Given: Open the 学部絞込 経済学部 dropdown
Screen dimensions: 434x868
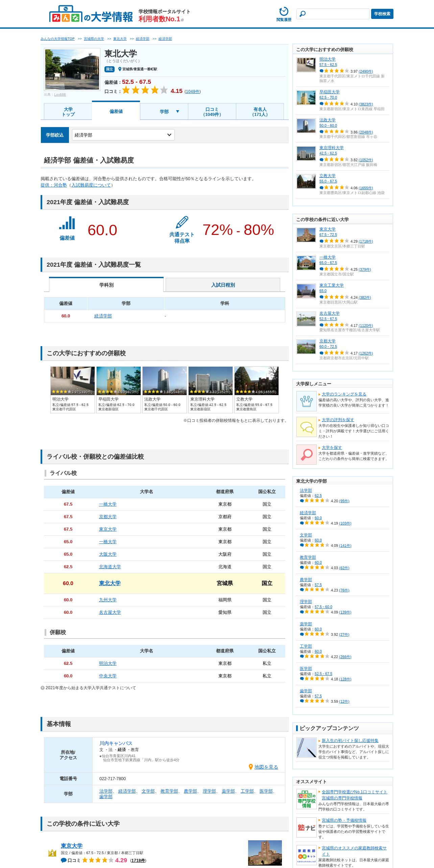Looking at the screenshot, I should (x=123, y=135).
